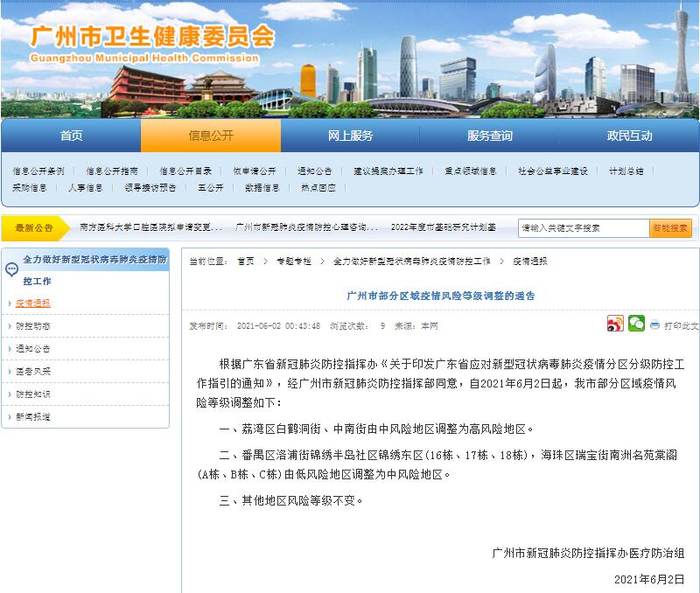700x593 pixels.
Task: Select 政民互动 menu item
Action: coord(629,136)
